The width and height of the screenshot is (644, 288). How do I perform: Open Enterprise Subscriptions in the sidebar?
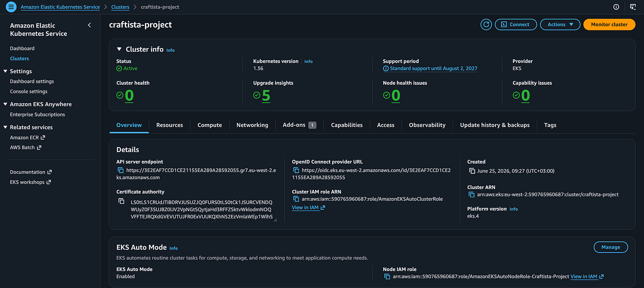pyautogui.click(x=37, y=115)
